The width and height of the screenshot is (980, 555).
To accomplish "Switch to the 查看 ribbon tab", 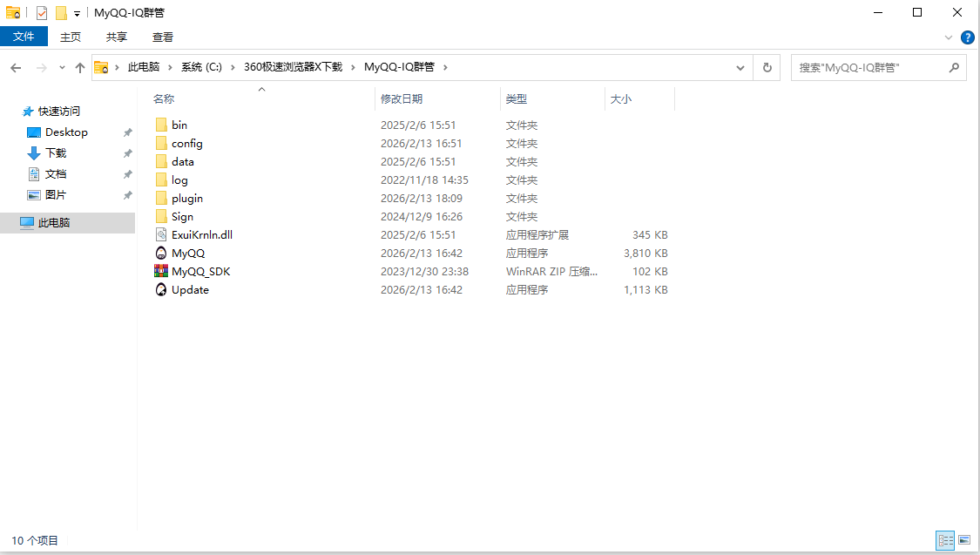I will 163,37.
